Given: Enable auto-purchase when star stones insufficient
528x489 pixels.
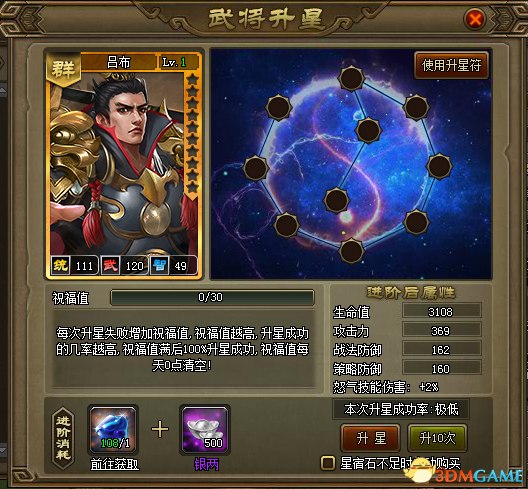Looking at the screenshot, I should pos(328,463).
